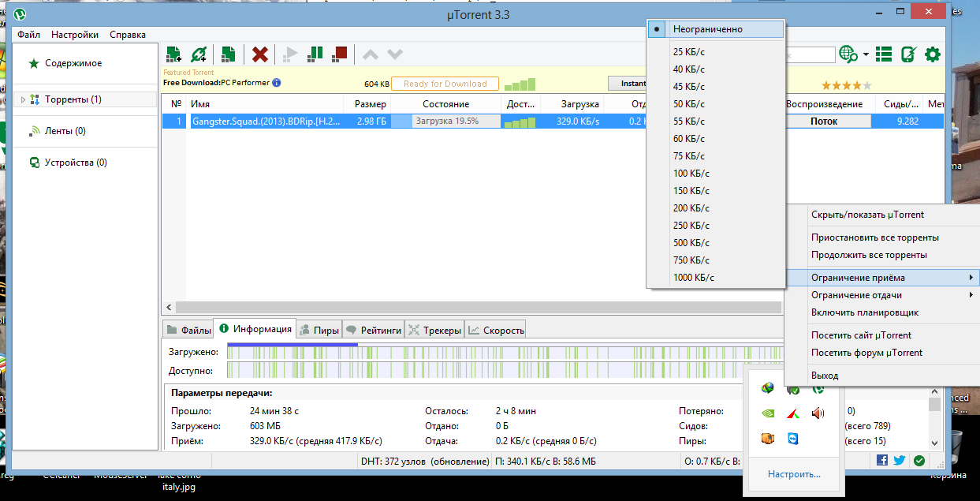Open the Справка menu
980x501 pixels.
[128, 35]
